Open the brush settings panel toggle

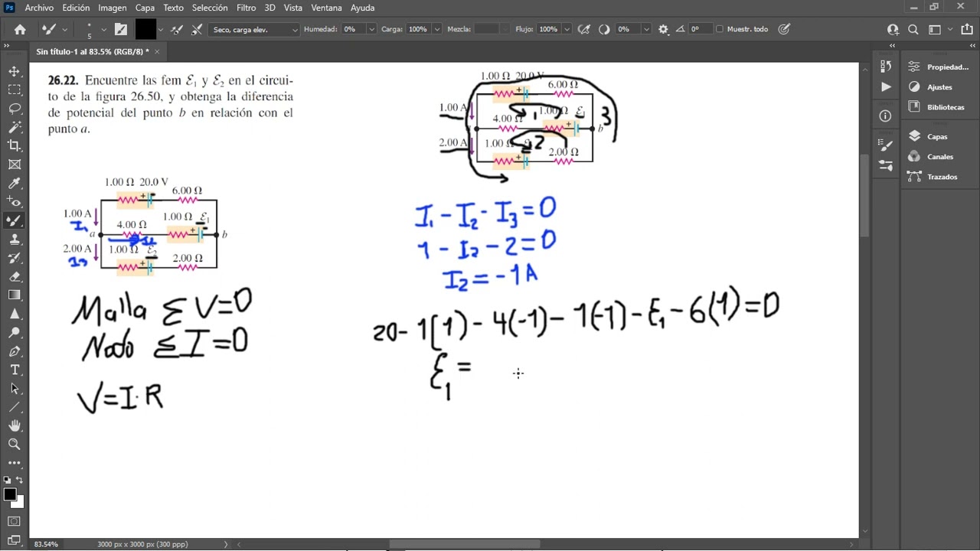tap(121, 29)
